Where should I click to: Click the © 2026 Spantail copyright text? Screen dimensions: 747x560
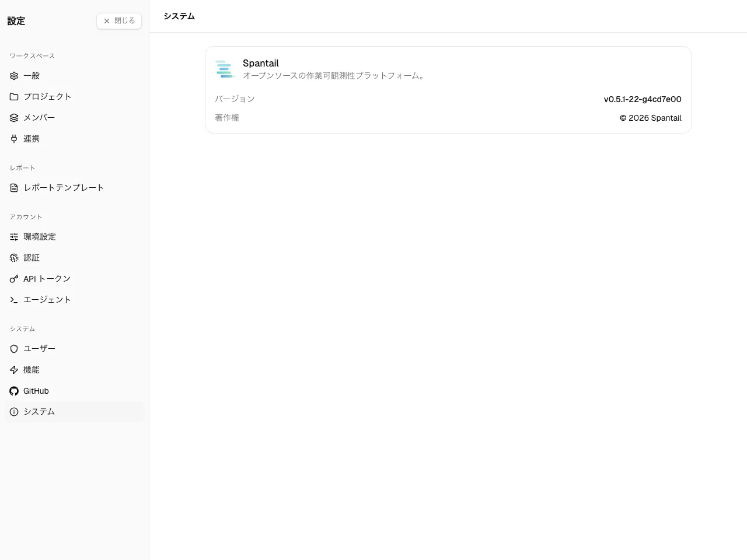tap(651, 118)
